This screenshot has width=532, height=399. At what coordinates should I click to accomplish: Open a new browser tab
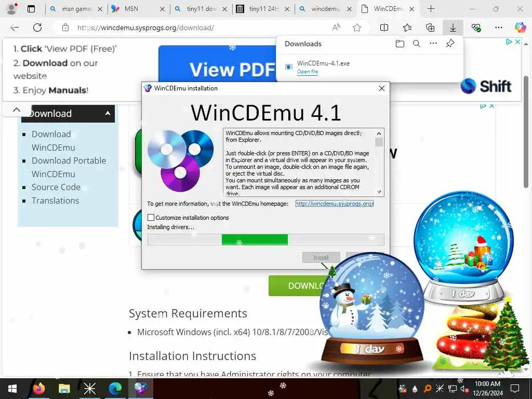[431, 9]
